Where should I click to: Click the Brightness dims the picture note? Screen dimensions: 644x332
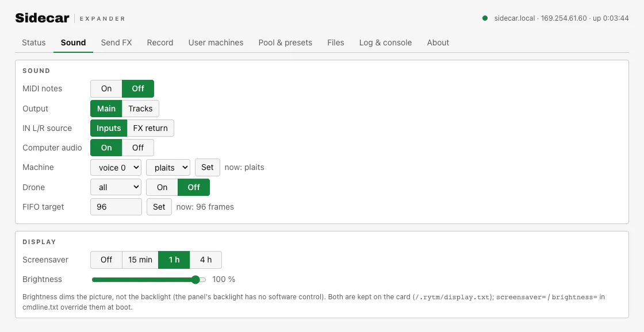point(314,302)
